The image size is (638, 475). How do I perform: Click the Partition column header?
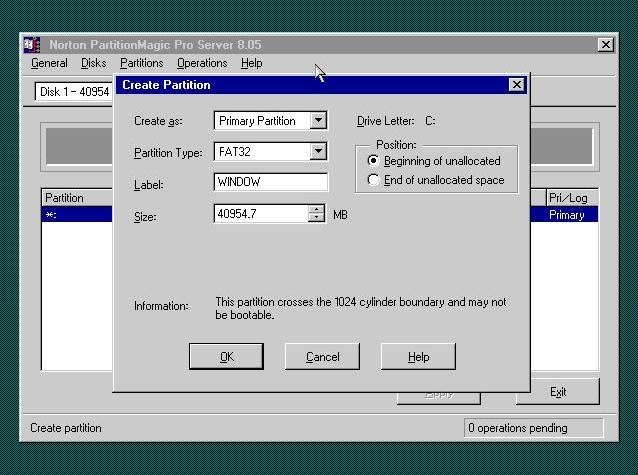tap(77, 198)
